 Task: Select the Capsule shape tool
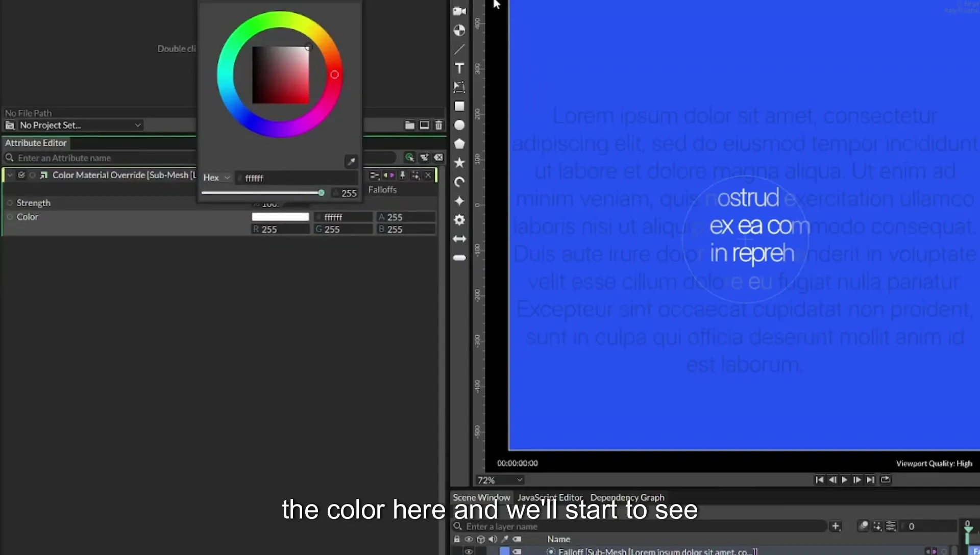(459, 258)
